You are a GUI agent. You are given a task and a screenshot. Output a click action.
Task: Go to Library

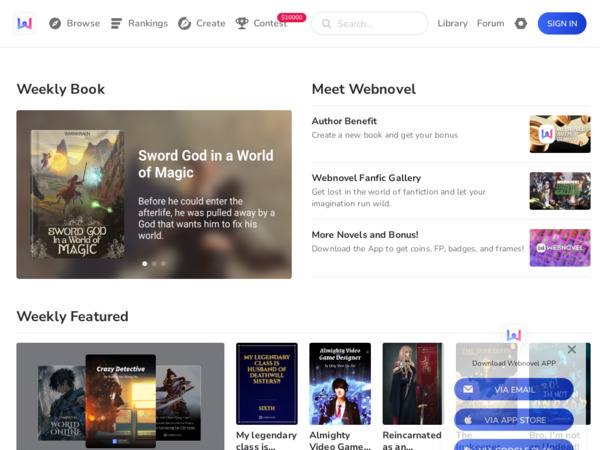click(453, 23)
